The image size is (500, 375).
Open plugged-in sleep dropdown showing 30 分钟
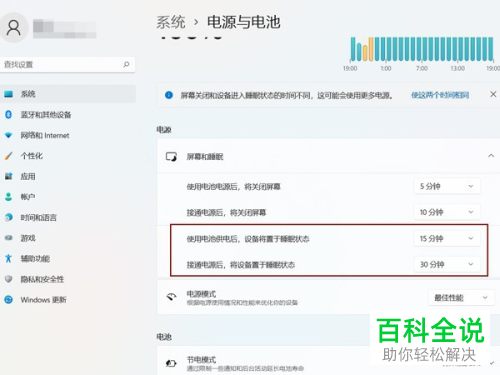click(x=447, y=264)
